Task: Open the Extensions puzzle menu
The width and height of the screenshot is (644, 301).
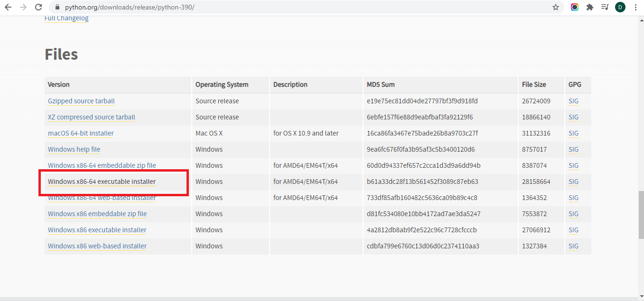Action: click(590, 7)
